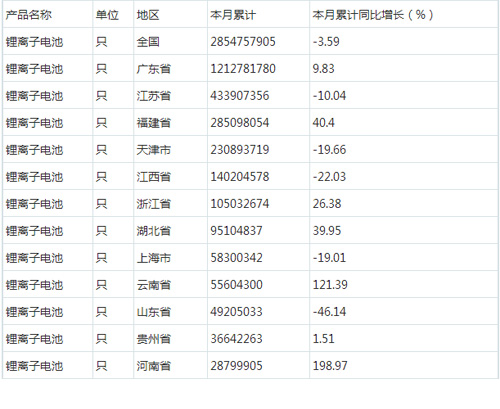The image size is (500, 409).
Task: Select the 本月累计 column header
Action: [x=233, y=15]
